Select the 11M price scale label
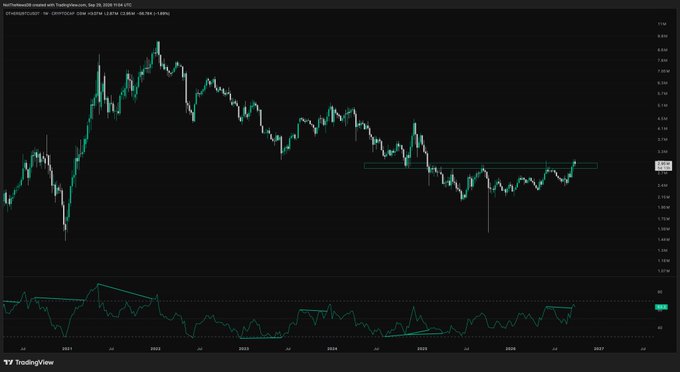The width and height of the screenshot is (680, 372). click(662, 24)
